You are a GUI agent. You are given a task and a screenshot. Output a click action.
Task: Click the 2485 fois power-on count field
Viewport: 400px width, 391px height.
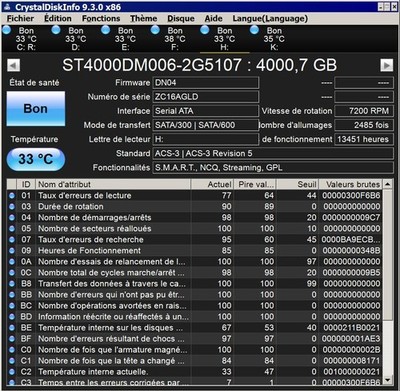point(364,125)
